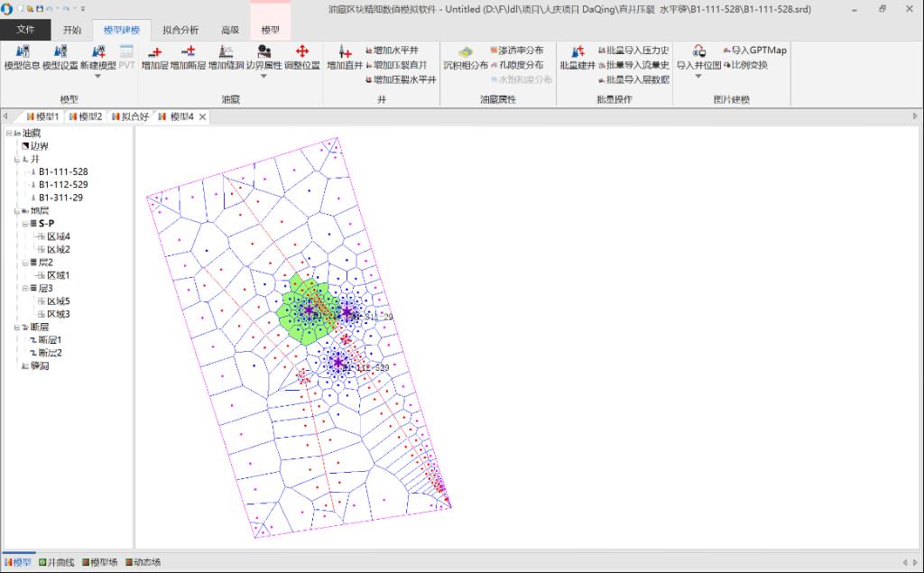Screen dimensions: 924x573
Task: Collapse the 井 wells tree node
Action: pyautogui.click(x=16, y=159)
